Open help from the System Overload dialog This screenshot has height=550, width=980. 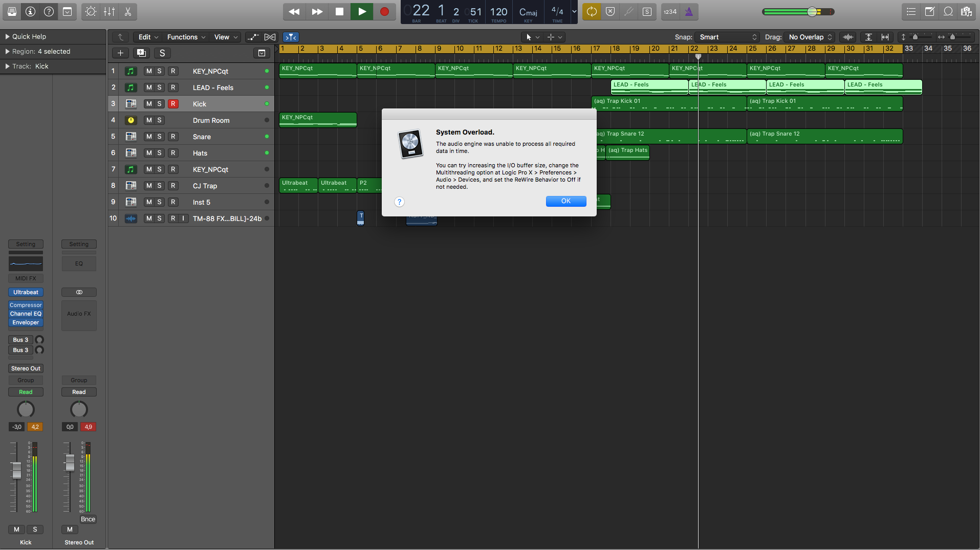pyautogui.click(x=400, y=202)
